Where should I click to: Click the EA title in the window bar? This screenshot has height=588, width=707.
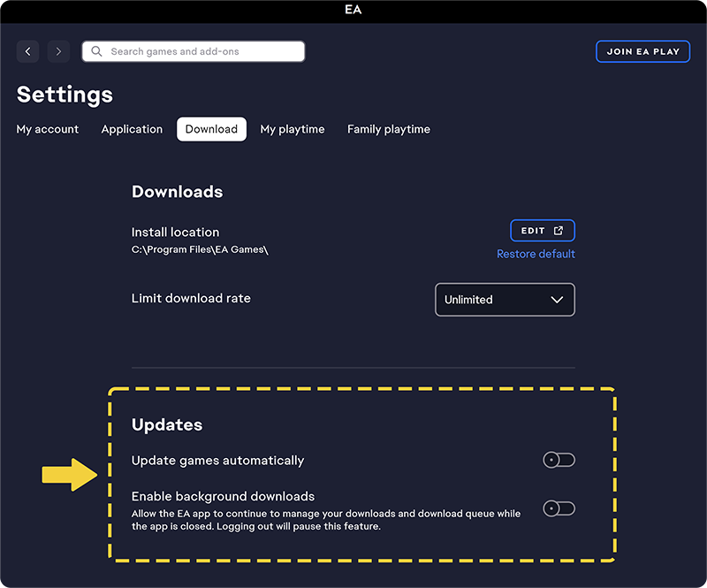(353, 10)
